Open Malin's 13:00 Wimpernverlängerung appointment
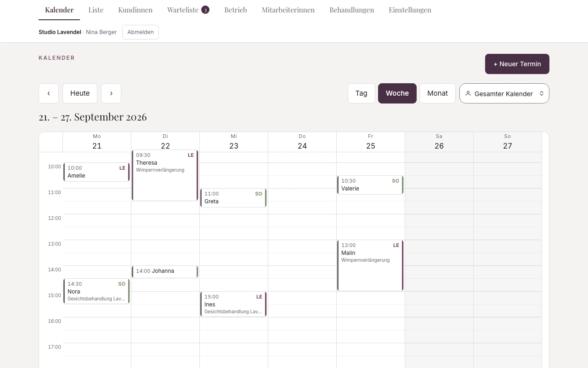Viewport: 588px width, 368px height. point(370,265)
